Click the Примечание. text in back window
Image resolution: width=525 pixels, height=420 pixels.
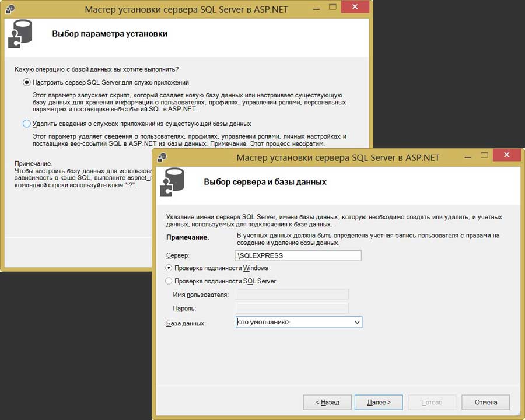pos(33,164)
